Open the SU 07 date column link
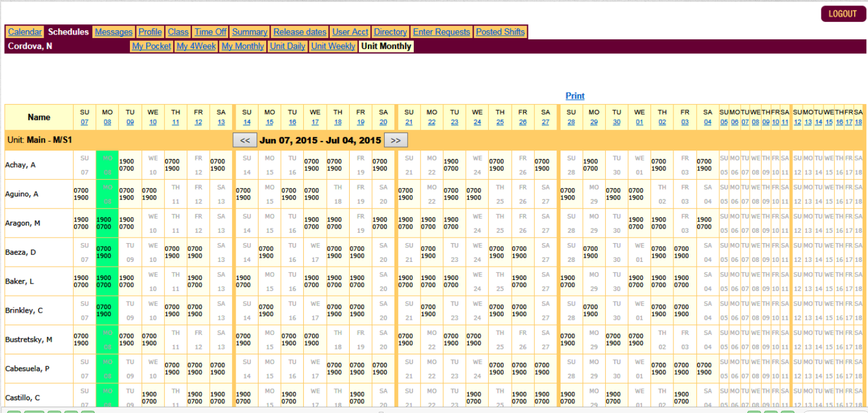Image resolution: width=868 pixels, height=413 pixels. pyautogui.click(x=85, y=121)
